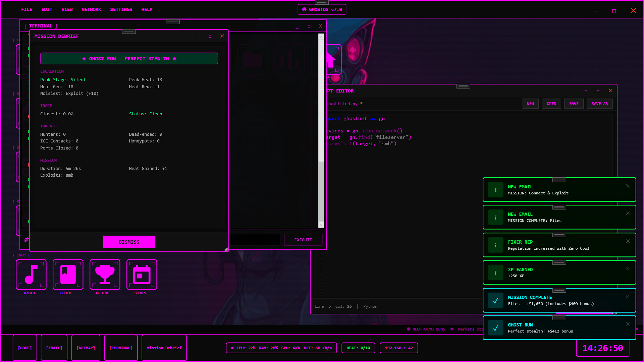This screenshot has height=362, width=644.
Task: Click checkmark icon on Mission Complete notification
Action: coord(495,301)
